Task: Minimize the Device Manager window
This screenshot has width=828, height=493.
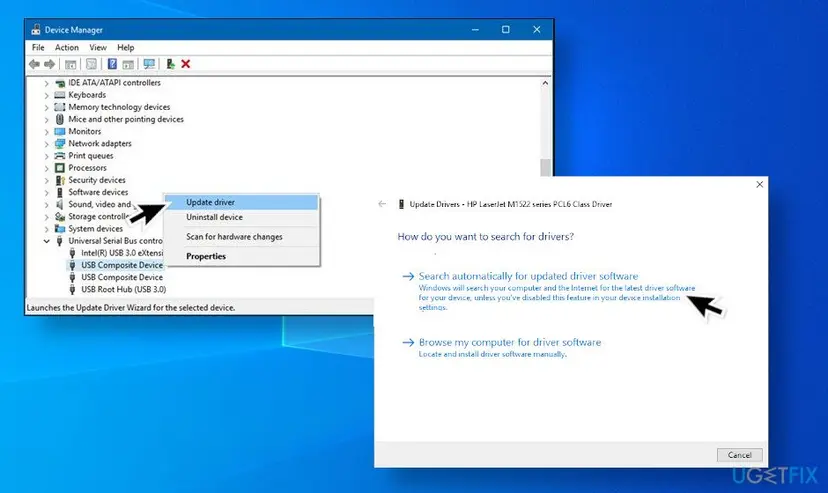Action: point(475,30)
